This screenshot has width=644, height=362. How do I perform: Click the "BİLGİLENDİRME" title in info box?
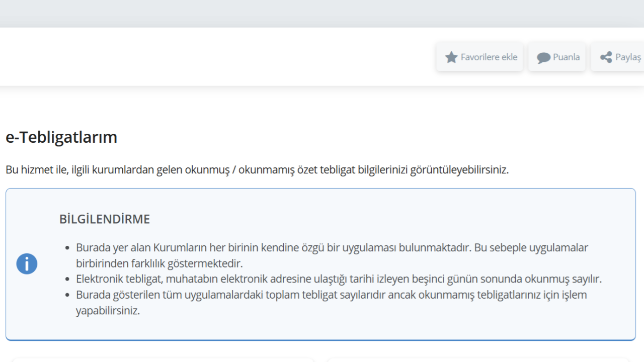click(105, 219)
